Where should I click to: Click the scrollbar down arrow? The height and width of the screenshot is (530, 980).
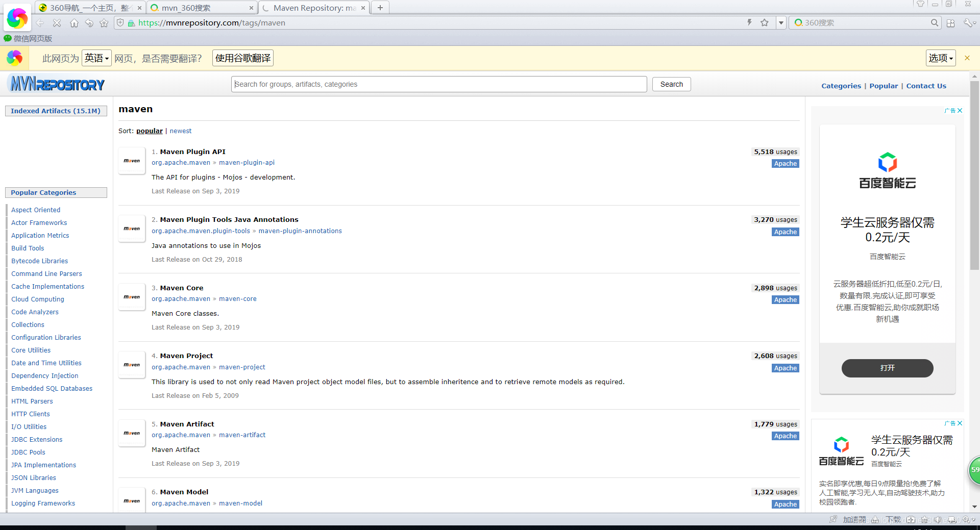[974, 507]
